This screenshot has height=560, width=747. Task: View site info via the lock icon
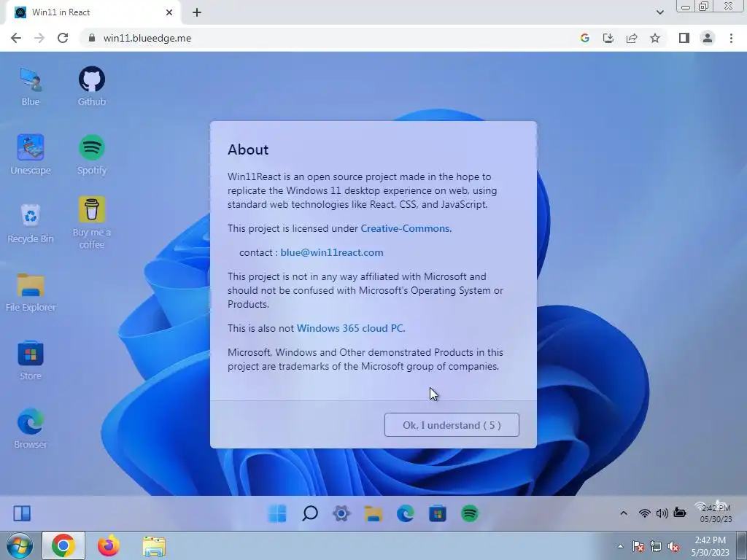(92, 38)
